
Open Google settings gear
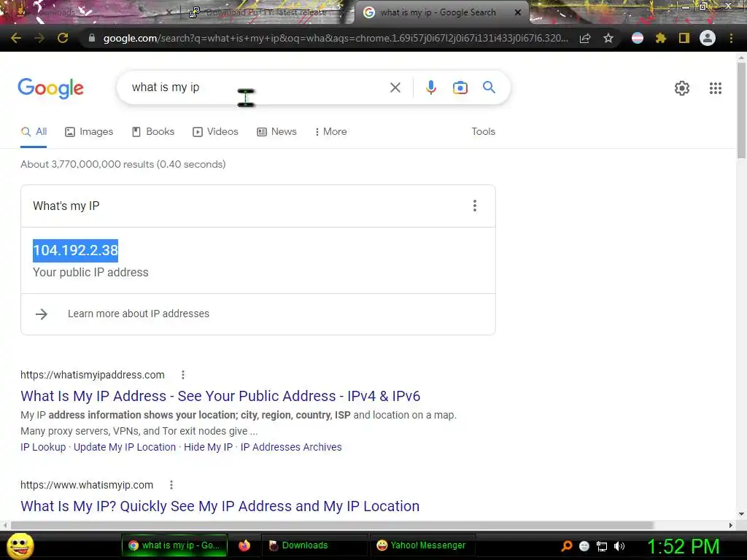(682, 88)
